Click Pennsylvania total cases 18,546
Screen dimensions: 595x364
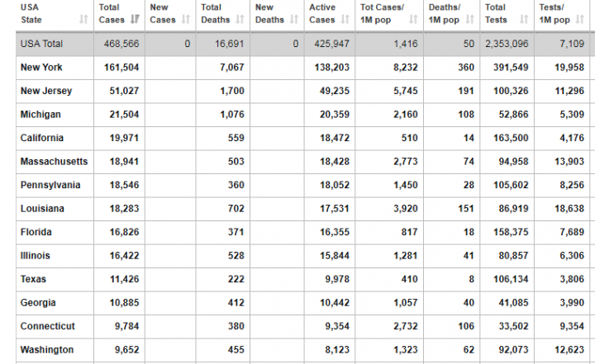[124, 185]
